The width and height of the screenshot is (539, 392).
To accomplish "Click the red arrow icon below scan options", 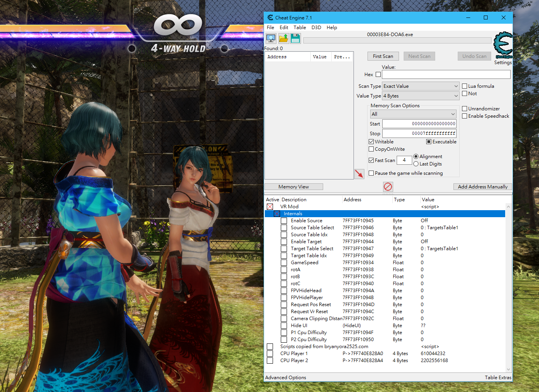I will pos(359,174).
